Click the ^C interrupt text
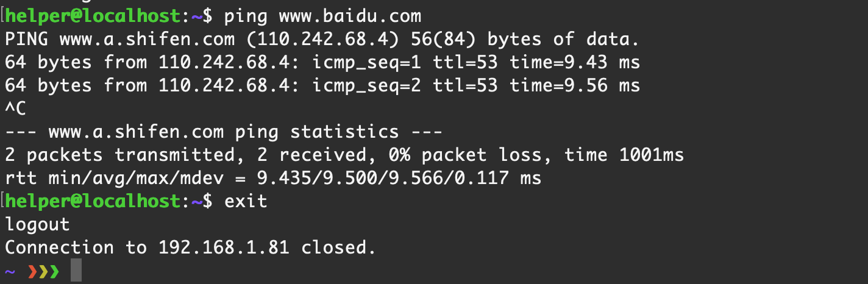 click(x=15, y=108)
